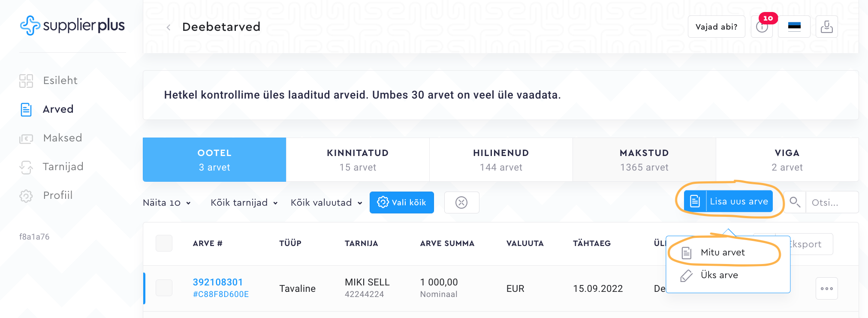868x318 pixels.
Task: Switch to the Kinnitatud tab
Action: (x=358, y=160)
